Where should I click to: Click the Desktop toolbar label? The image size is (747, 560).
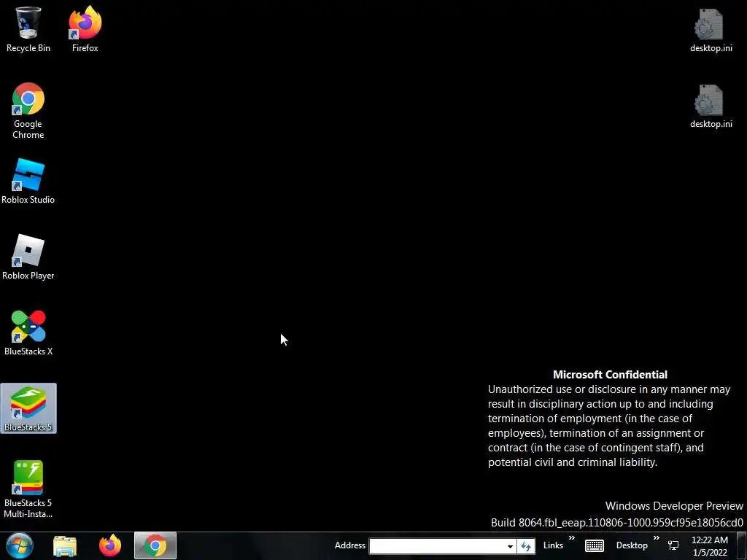point(632,545)
